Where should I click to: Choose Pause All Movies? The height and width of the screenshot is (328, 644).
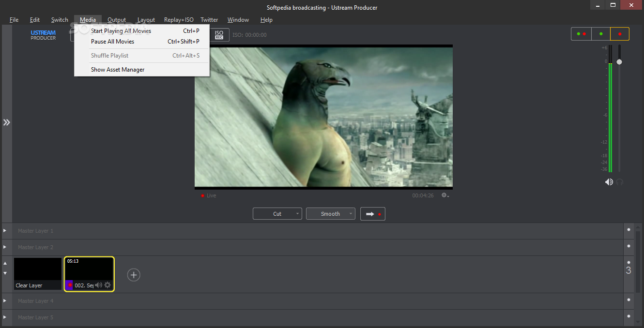click(x=142, y=42)
